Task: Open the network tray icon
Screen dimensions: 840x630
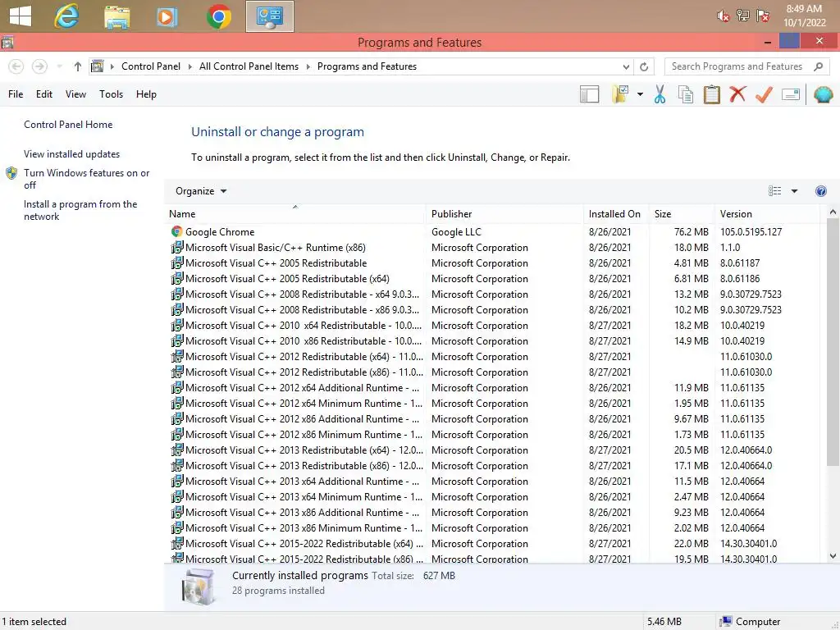Action: tap(743, 16)
